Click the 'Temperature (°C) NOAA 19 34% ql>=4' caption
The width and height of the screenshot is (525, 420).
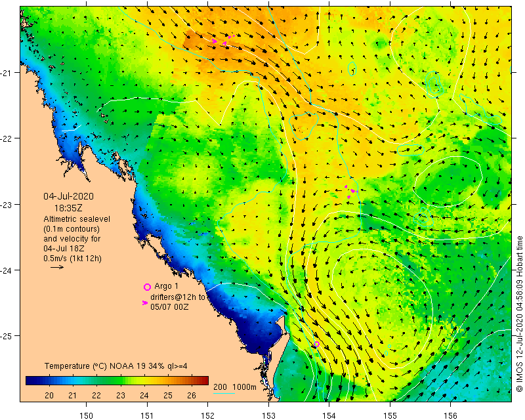click(116, 366)
